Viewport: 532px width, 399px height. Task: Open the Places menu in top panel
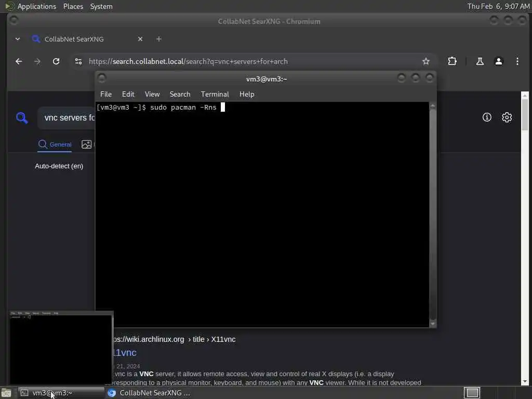(73, 6)
